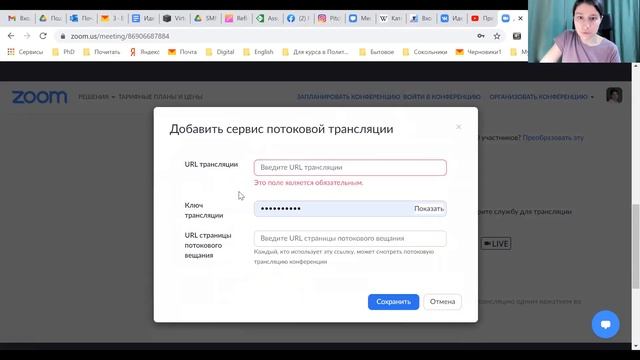Open the English bookmarks folder
The width and height of the screenshot is (640, 360).
pyautogui.click(x=258, y=52)
